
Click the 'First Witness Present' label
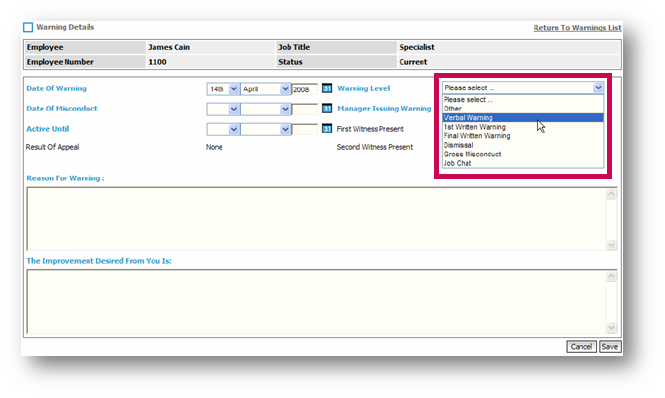coord(370,129)
